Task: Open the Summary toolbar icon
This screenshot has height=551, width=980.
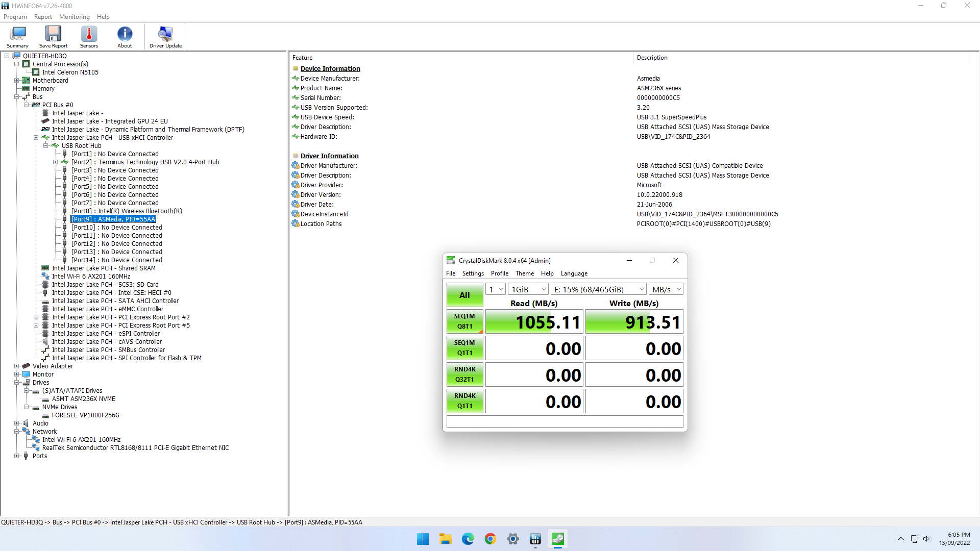Action: pyautogui.click(x=17, y=34)
